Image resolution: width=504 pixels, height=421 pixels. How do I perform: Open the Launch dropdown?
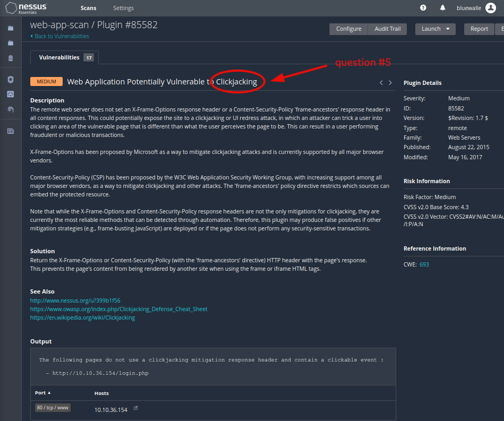435,29
